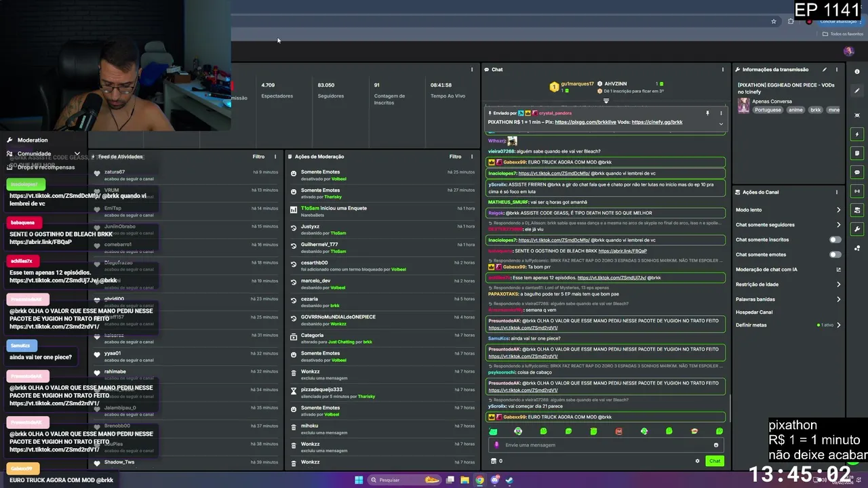The image size is (868, 488).
Task: Click the note quick action in right sidebar
Action: 857,153
